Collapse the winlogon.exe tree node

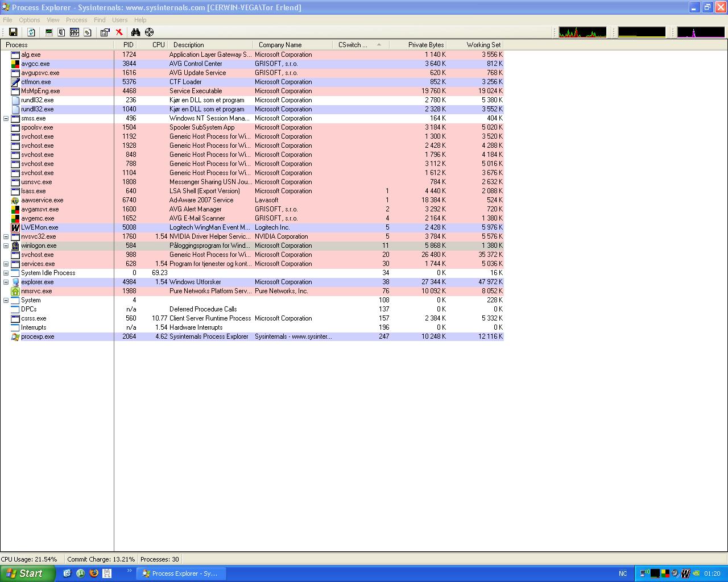[6, 246]
